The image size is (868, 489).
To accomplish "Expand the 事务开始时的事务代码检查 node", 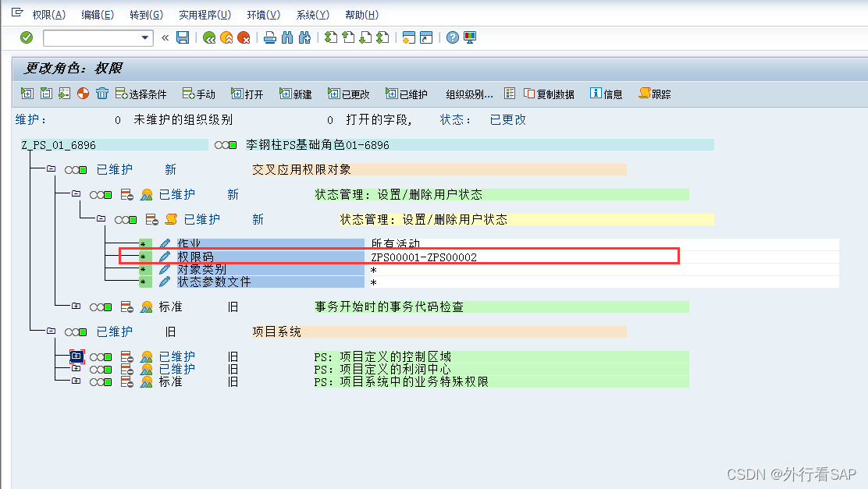I will [x=76, y=306].
